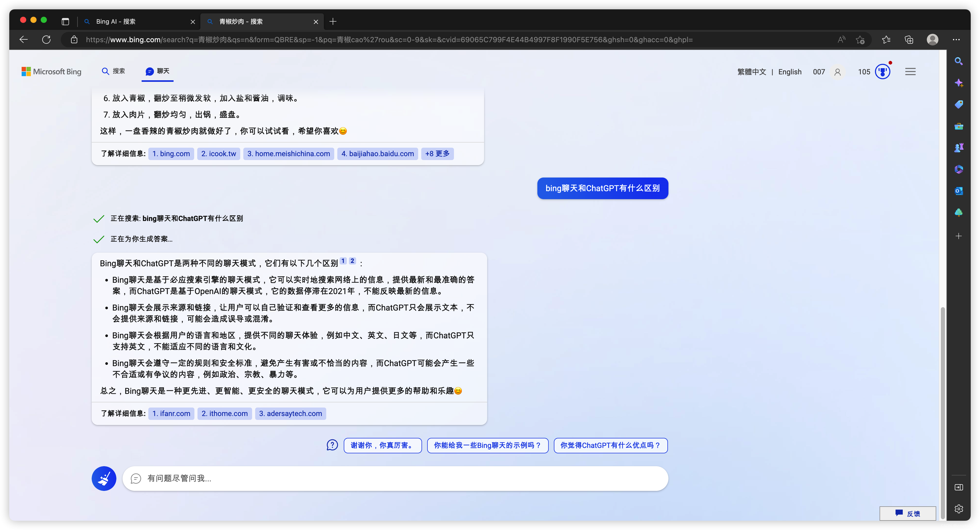Open browser Settings and more menu
980x530 pixels.
pos(956,40)
